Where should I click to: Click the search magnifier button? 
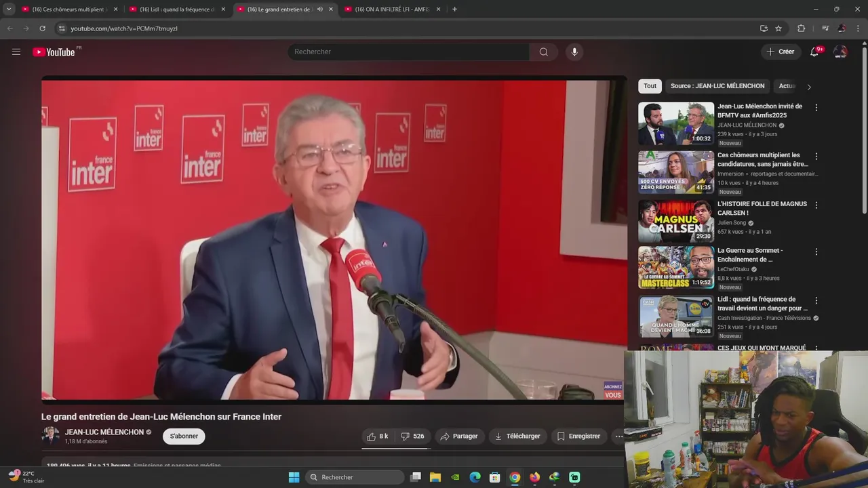pyautogui.click(x=544, y=52)
